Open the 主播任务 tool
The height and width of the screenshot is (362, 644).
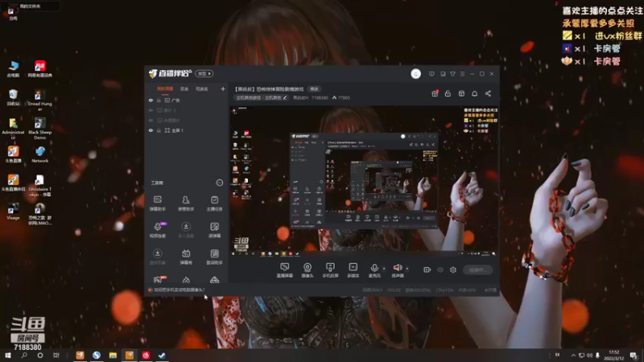click(x=214, y=204)
